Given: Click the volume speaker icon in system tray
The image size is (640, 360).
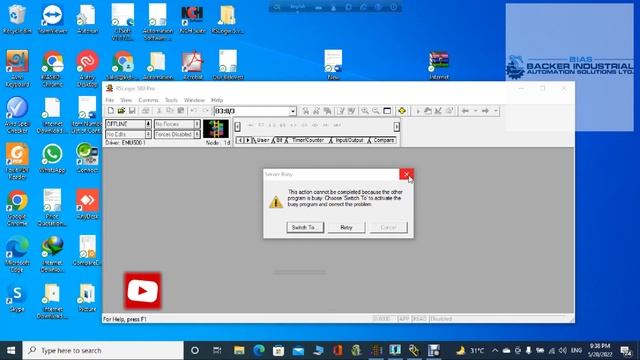Looking at the screenshot, I should coord(563,350).
